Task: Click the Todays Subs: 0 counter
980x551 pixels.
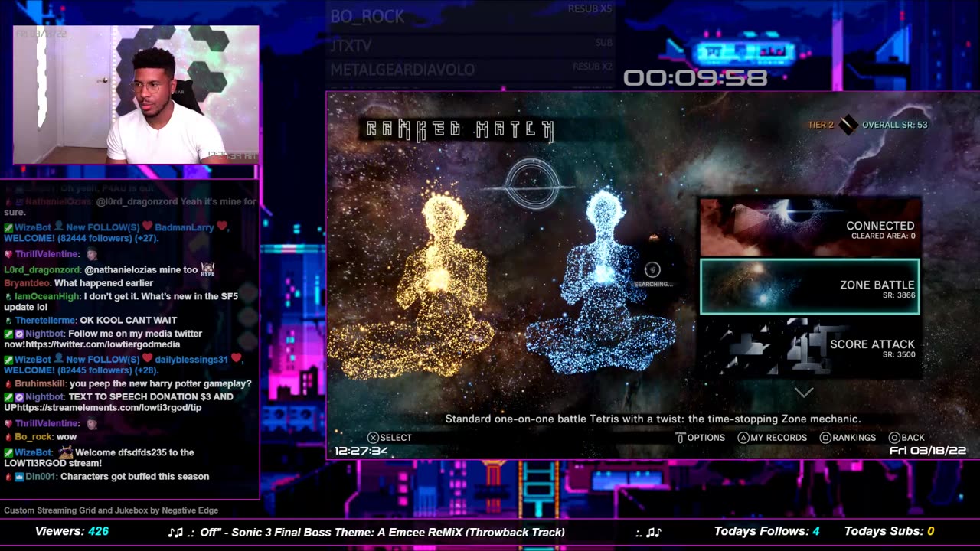Action: [890, 531]
